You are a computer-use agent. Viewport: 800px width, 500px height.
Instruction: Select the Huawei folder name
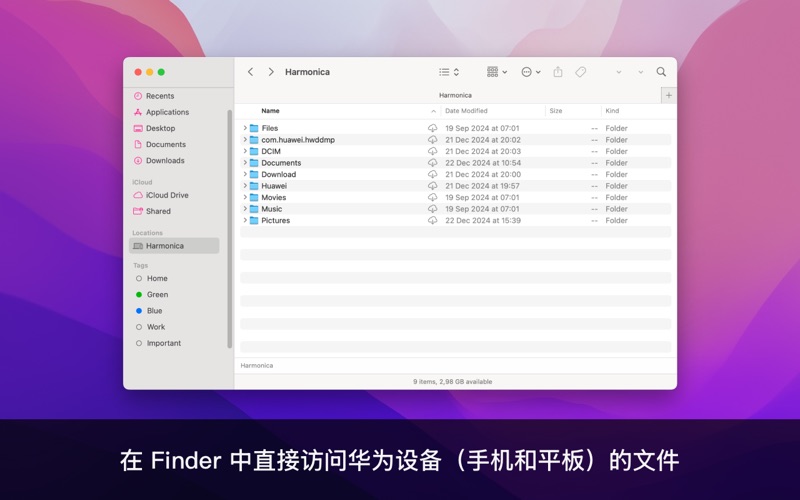274,186
